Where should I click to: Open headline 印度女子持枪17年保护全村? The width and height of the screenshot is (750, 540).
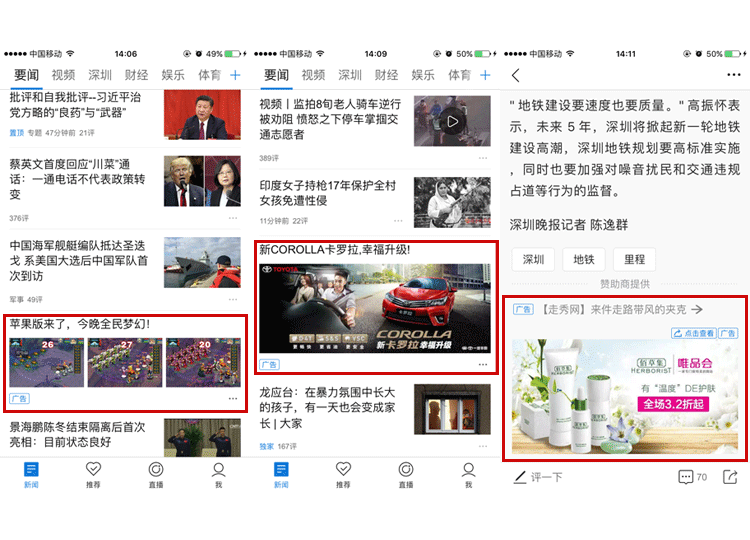(x=328, y=193)
